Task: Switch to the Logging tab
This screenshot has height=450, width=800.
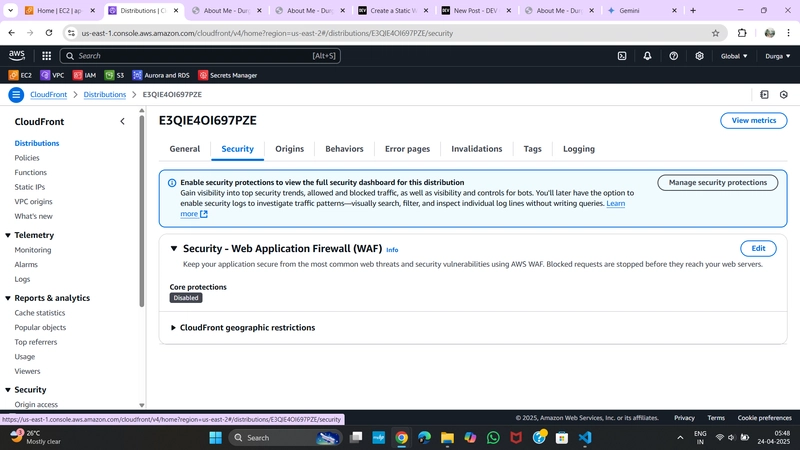Action: tap(579, 149)
